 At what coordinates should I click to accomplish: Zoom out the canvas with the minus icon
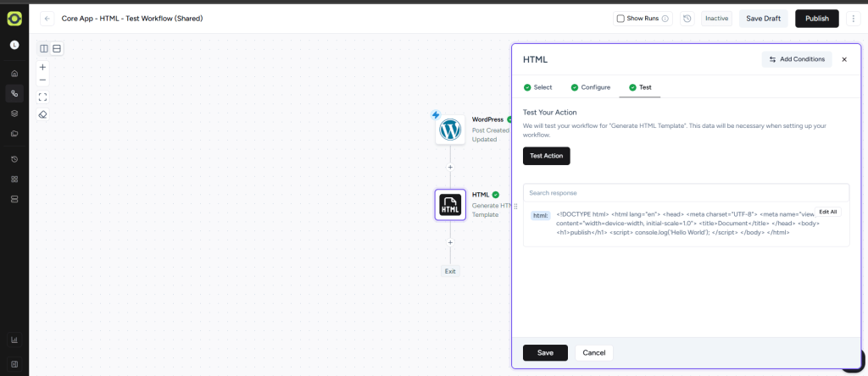click(43, 80)
